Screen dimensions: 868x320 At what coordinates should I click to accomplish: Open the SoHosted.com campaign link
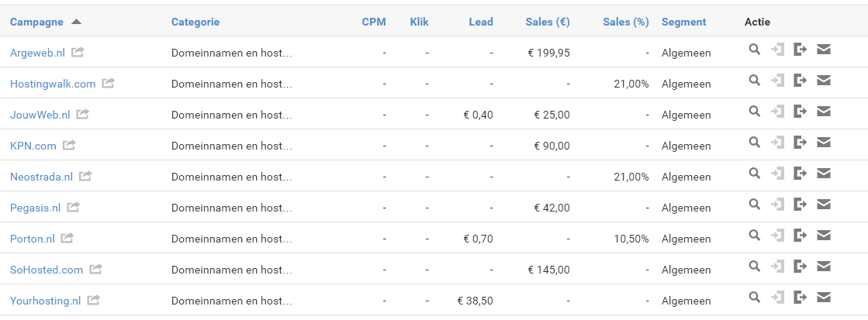tap(47, 270)
